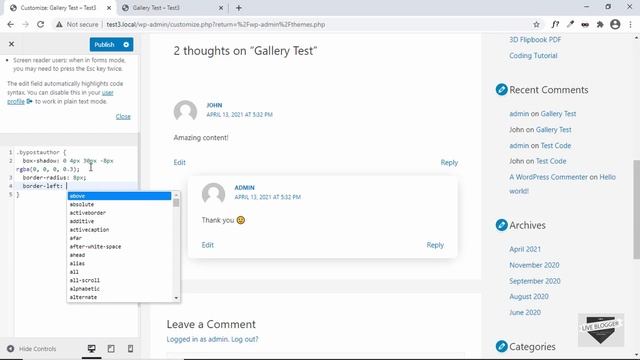Open the Chrome profile avatar
This screenshot has height=360, width=640.
(615, 24)
